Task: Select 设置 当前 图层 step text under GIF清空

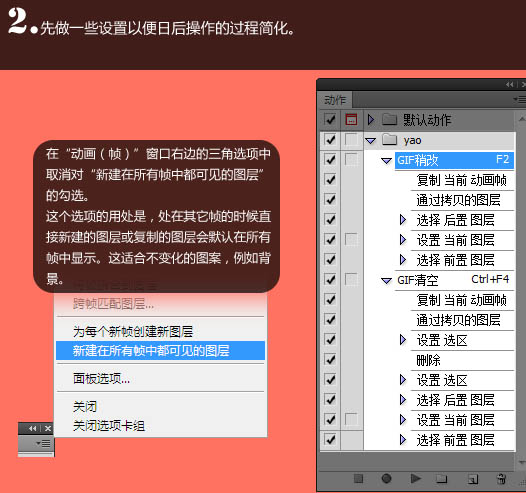Action: (x=455, y=420)
